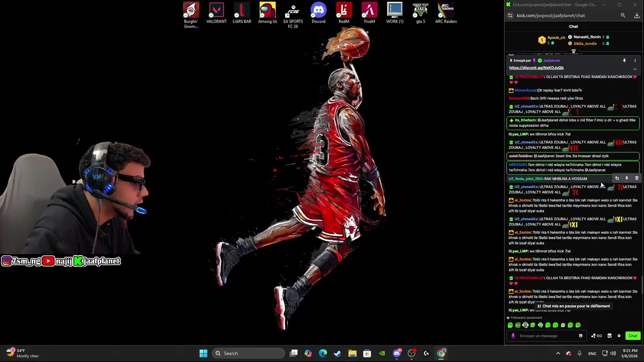Open the EA SPORTS FC 26 shortcut
Viewport: 644px width, 362px height.
293,15
